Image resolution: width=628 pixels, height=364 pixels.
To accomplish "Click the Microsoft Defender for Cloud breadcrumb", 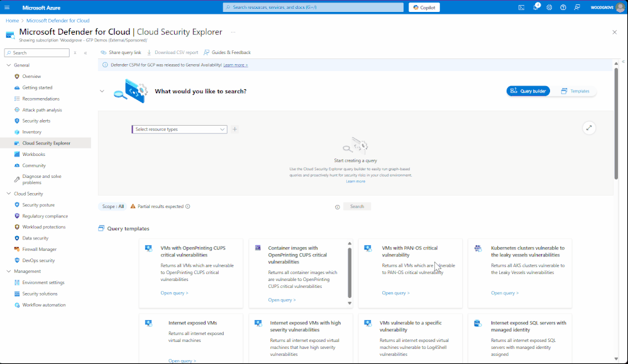I will pyautogui.click(x=58, y=20).
